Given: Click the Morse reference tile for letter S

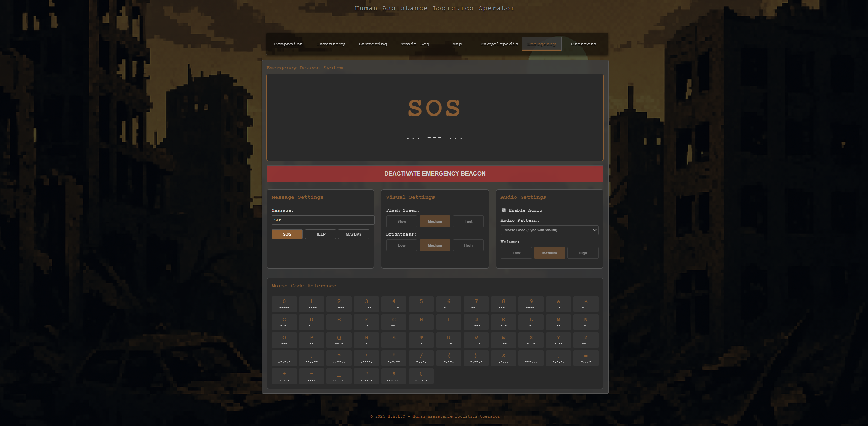Looking at the screenshot, I should [394, 340].
